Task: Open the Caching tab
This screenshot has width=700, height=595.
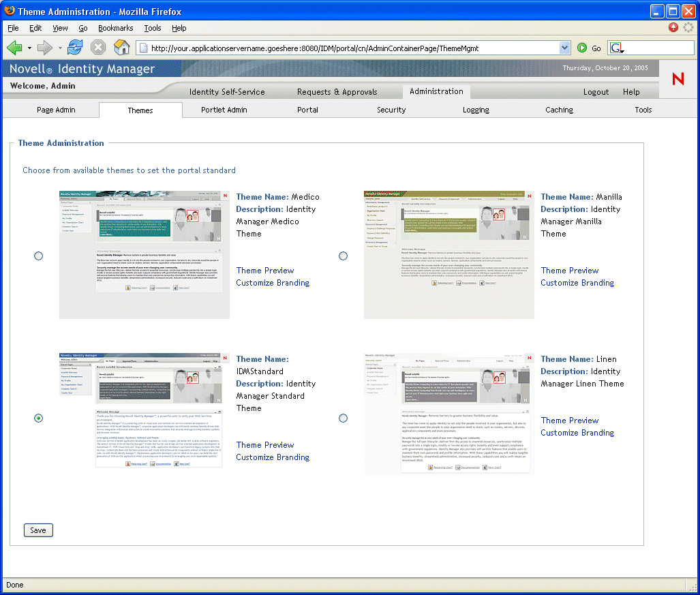Action: point(560,110)
